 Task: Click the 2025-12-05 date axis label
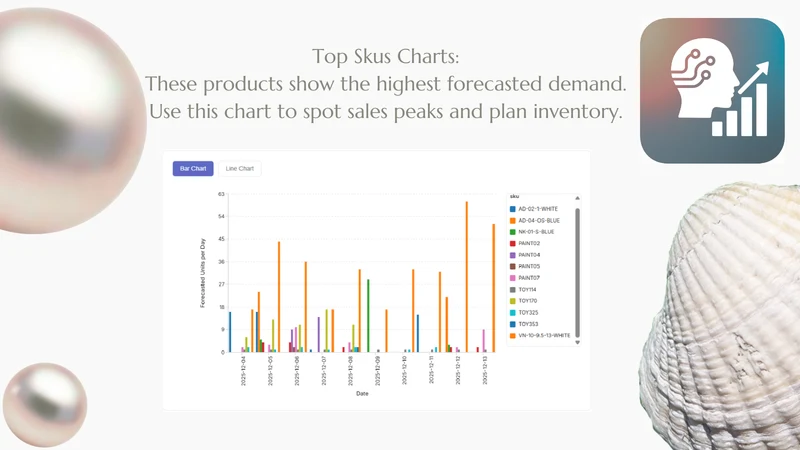pos(270,371)
